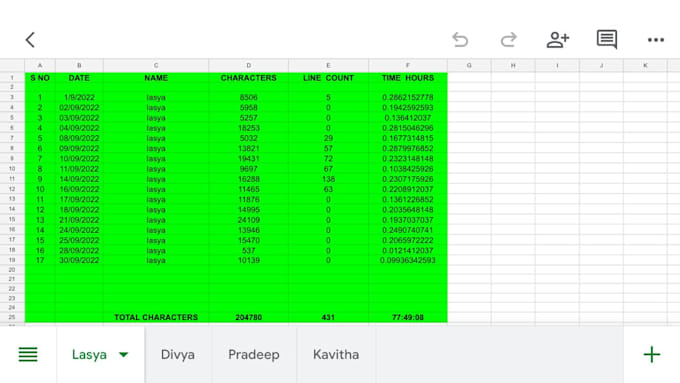Select line count cell 29

point(328,138)
